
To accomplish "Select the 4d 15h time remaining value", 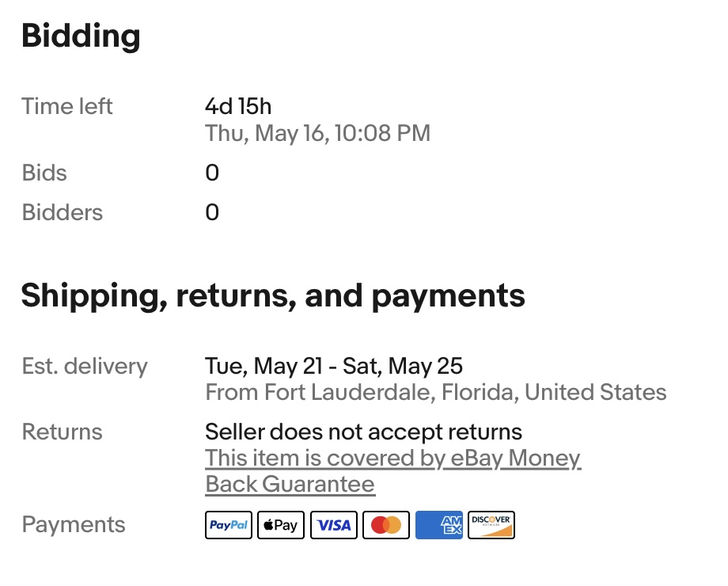I will (x=238, y=106).
